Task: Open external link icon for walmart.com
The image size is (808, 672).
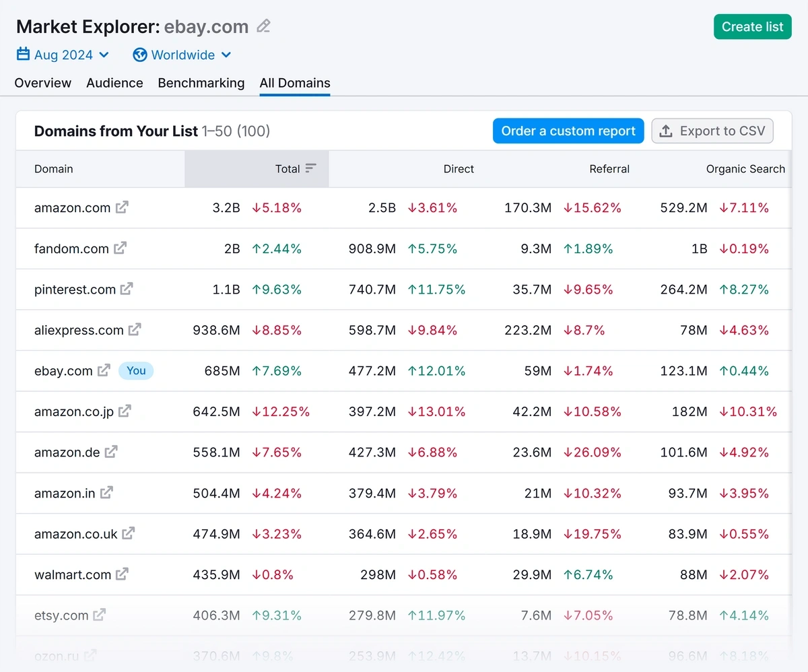Action: (x=122, y=574)
